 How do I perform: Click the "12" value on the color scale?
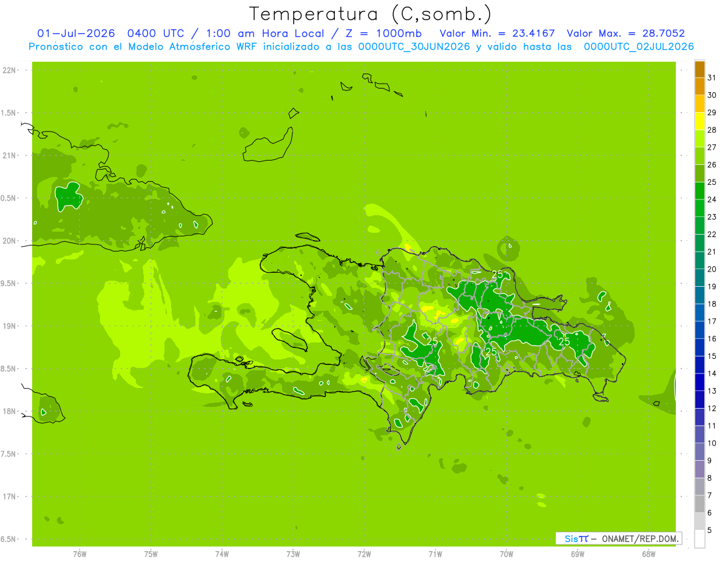click(712, 408)
